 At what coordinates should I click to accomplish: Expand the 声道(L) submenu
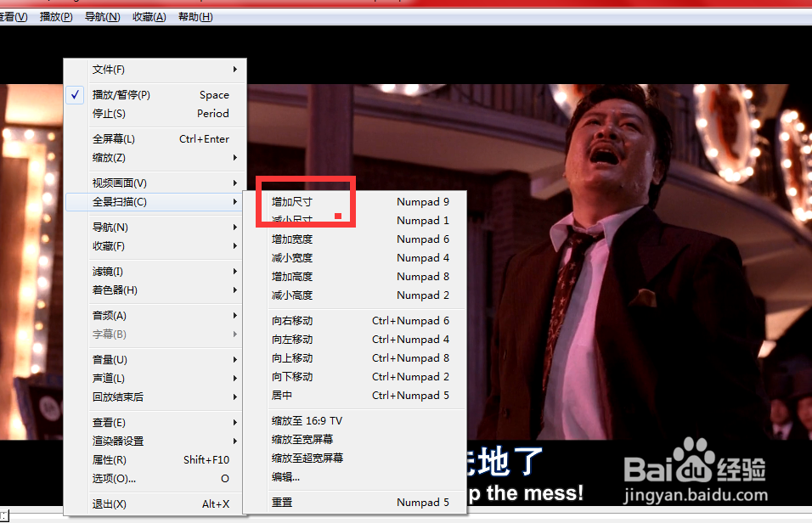pos(155,378)
